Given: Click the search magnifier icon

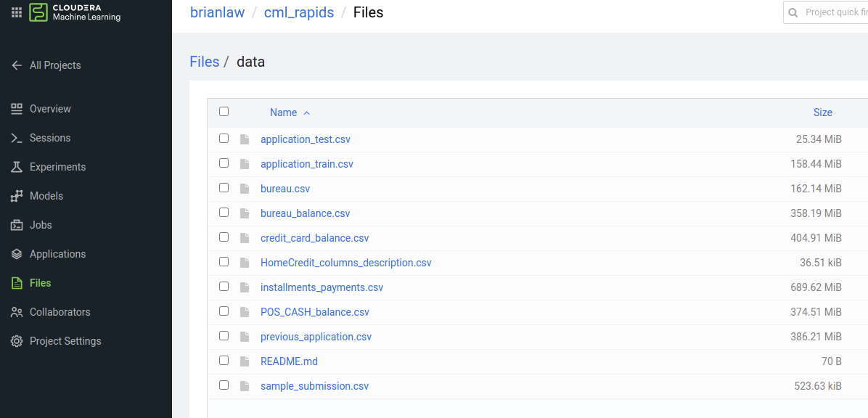Looking at the screenshot, I should [793, 12].
